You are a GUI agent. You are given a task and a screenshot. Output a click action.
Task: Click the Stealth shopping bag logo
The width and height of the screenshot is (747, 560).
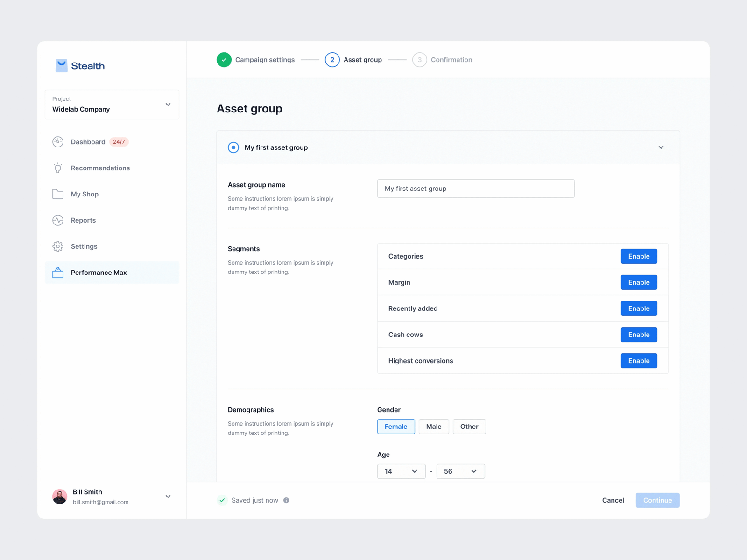[x=61, y=66]
